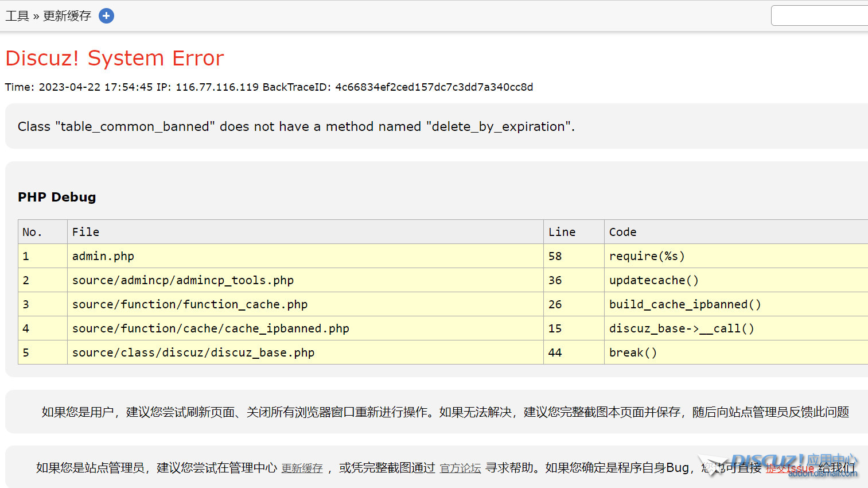Select code cell build_cache_ipbanned()
The width and height of the screenshot is (868, 488).
point(736,304)
